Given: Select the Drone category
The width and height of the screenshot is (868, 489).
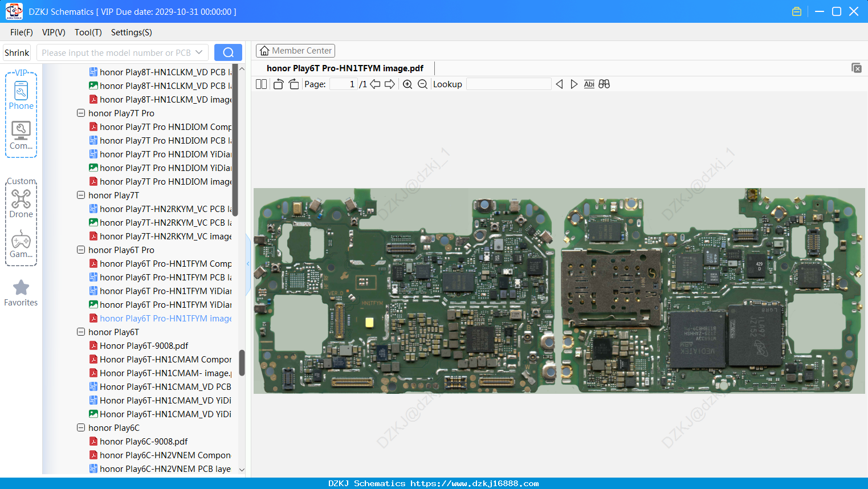Looking at the screenshot, I should [x=21, y=204].
